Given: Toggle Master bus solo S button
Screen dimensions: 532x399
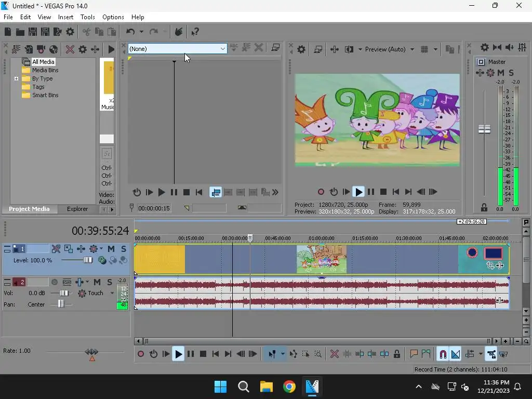Looking at the screenshot, I should pyautogui.click(x=511, y=73).
